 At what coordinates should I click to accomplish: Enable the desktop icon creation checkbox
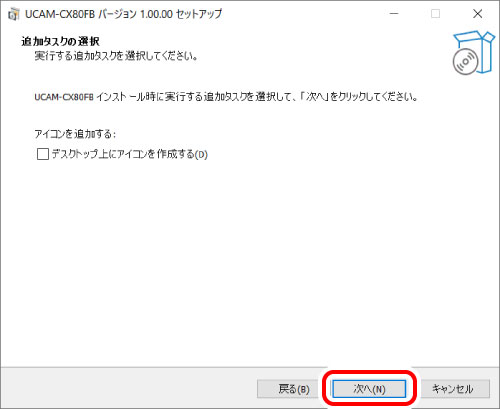43,154
